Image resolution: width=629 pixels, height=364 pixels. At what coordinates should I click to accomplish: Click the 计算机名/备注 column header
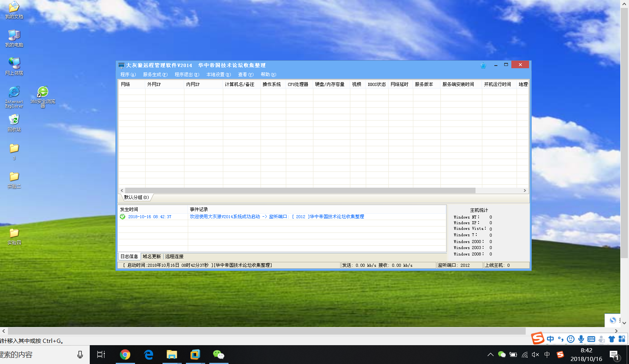click(x=242, y=84)
